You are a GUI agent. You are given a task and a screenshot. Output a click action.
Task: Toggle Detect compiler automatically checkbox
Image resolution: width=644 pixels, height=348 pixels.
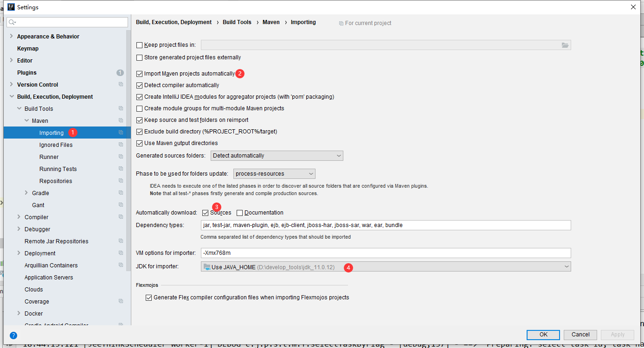tap(139, 86)
